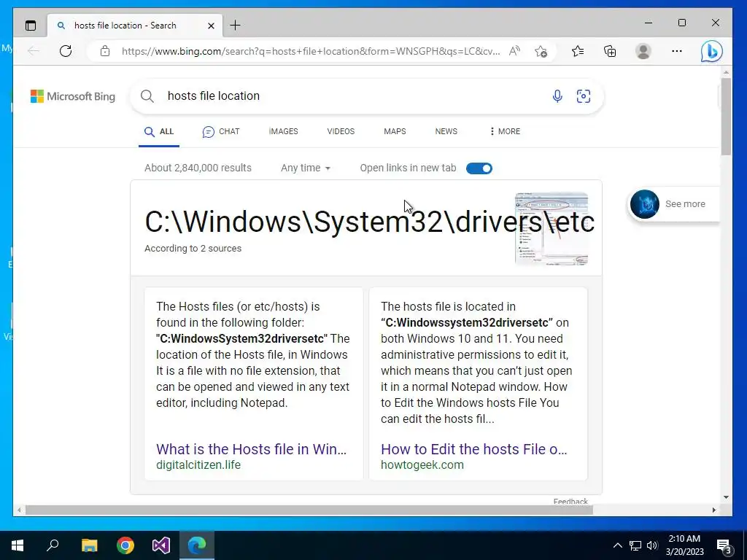Open the answer card thumbnail image
Screen dimensions: 747x560
(x=551, y=228)
